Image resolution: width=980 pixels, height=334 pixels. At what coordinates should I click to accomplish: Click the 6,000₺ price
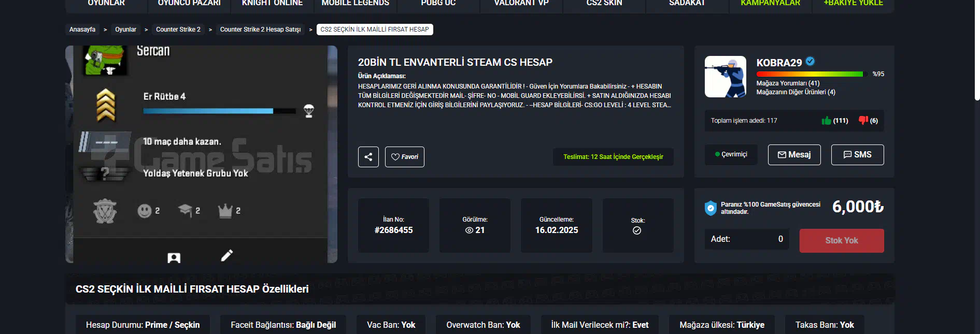[858, 207]
